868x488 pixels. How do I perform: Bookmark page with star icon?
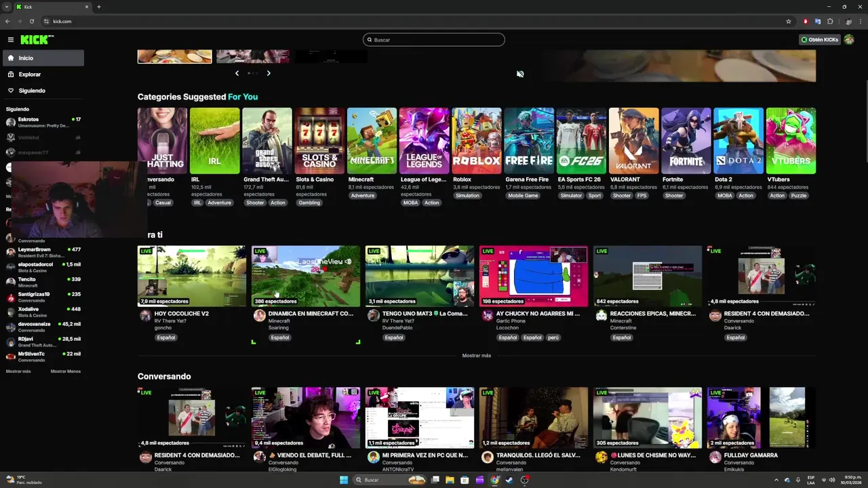point(789,21)
